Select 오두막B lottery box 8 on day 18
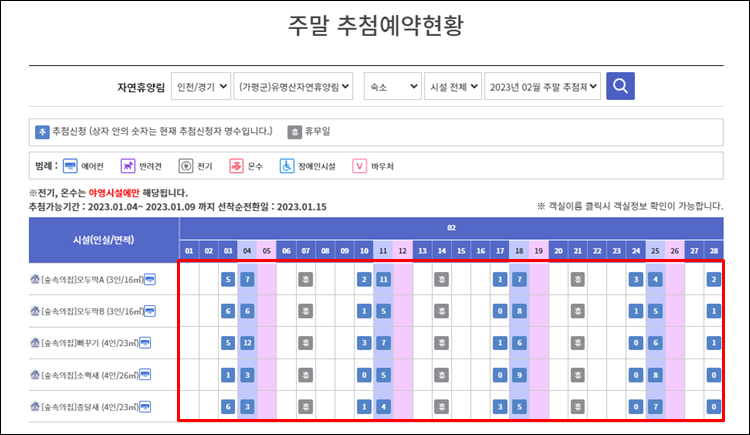 coord(519,311)
